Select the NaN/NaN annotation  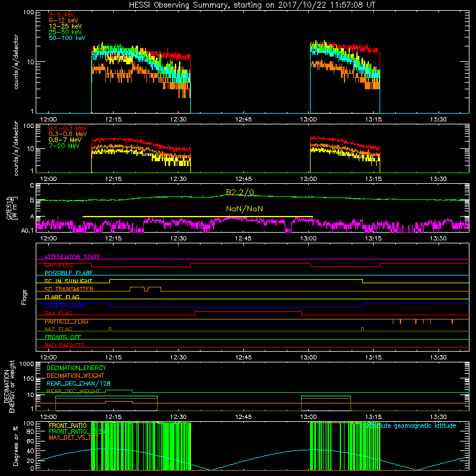tap(245, 209)
